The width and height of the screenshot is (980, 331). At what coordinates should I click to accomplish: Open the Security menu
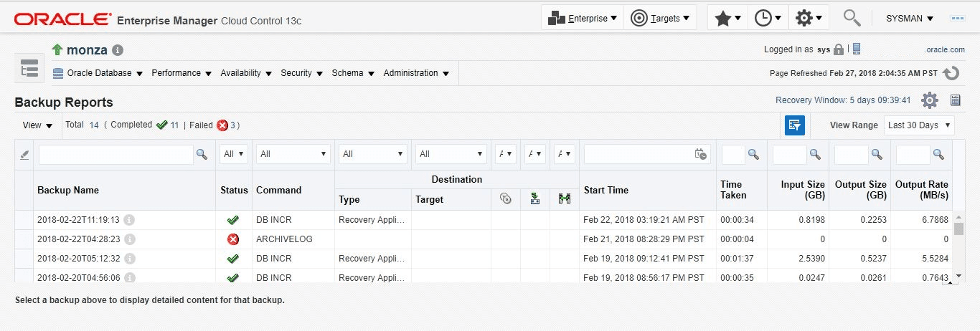[302, 73]
